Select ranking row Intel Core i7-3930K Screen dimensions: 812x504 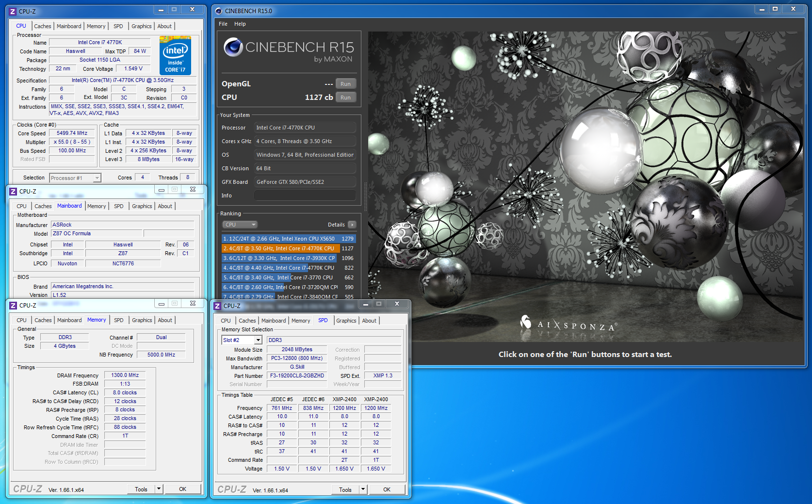pos(289,258)
